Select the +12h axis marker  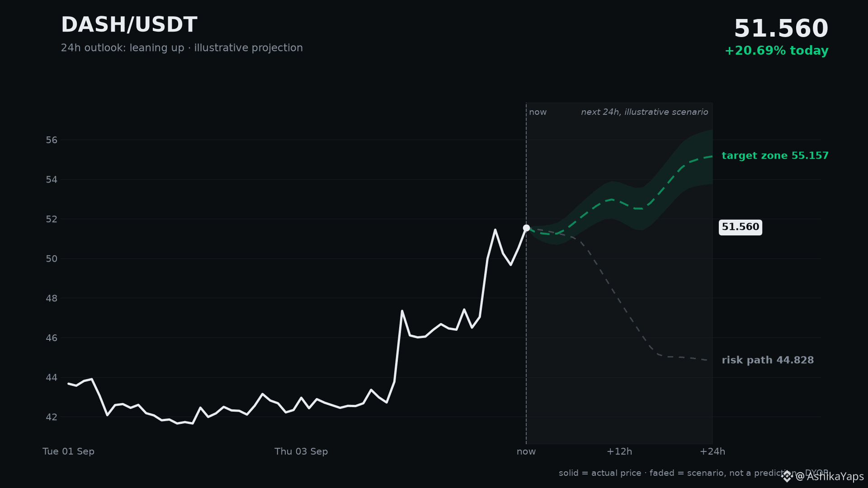pos(619,451)
